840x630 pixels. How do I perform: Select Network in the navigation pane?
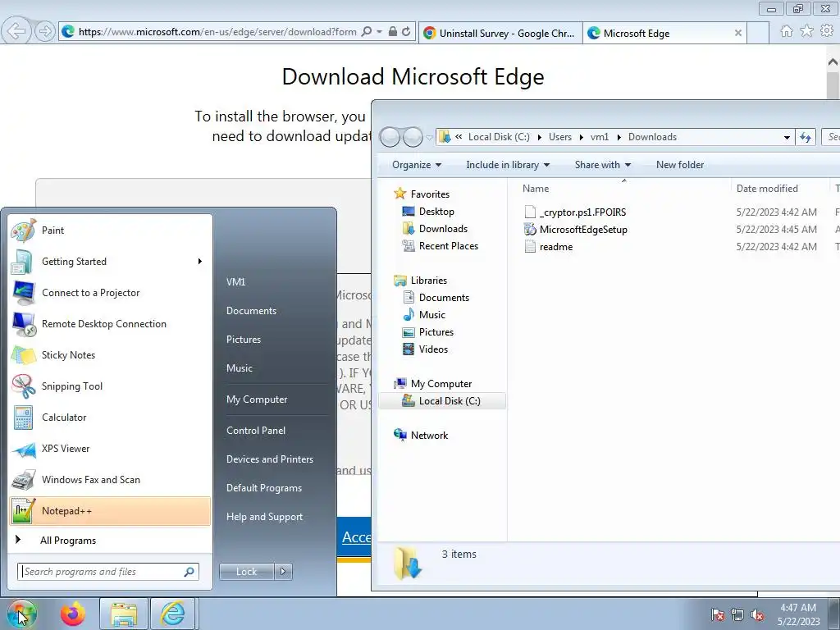coord(421,436)
